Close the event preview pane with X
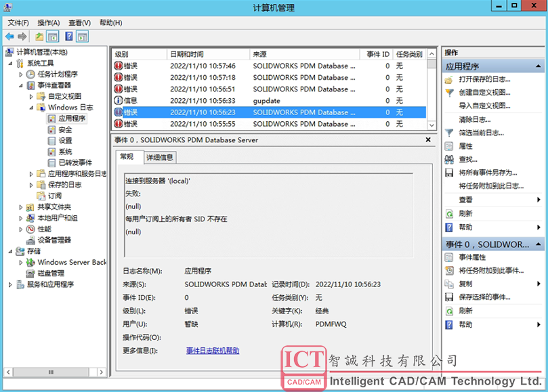This screenshot has width=548, height=392. click(x=428, y=139)
